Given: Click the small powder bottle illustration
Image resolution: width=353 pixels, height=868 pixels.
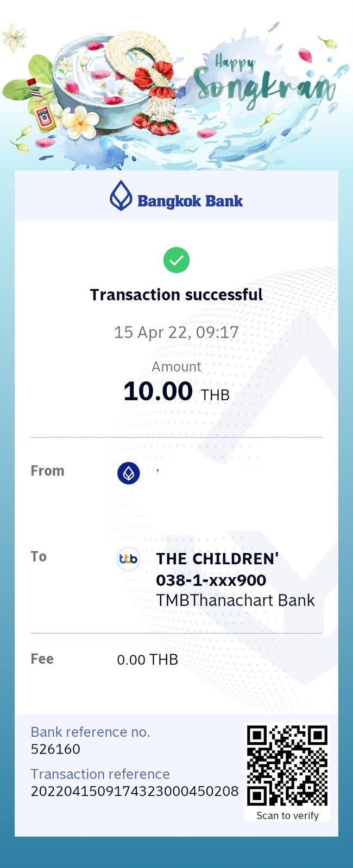Looking at the screenshot, I should click(x=41, y=106).
